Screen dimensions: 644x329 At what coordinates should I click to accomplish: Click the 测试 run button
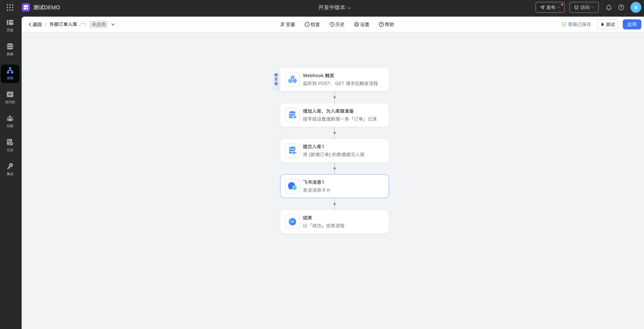point(607,25)
